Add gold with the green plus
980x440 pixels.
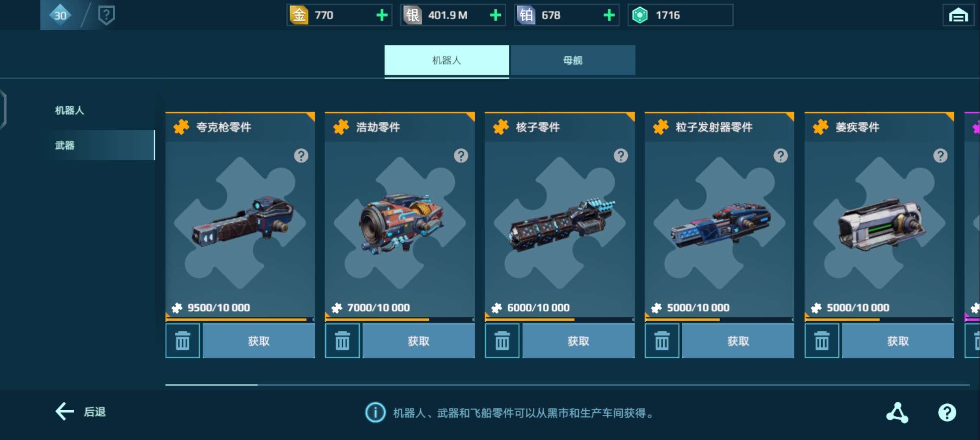(382, 15)
